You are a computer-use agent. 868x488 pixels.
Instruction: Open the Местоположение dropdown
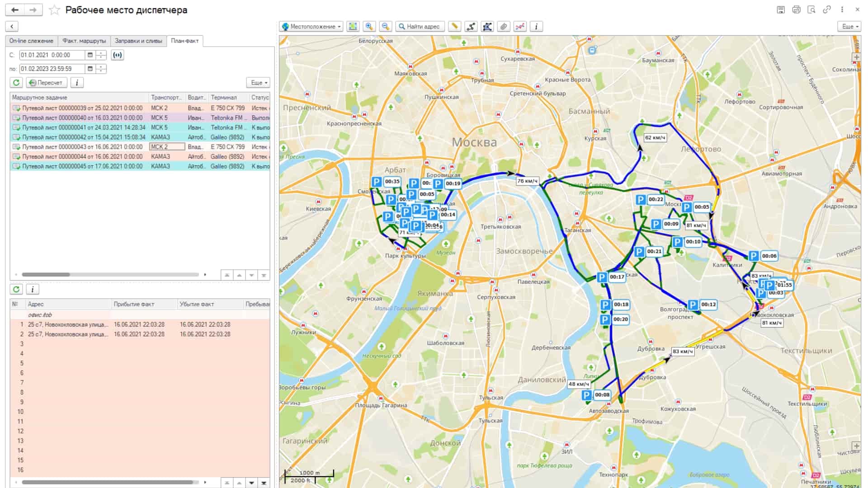pos(311,27)
